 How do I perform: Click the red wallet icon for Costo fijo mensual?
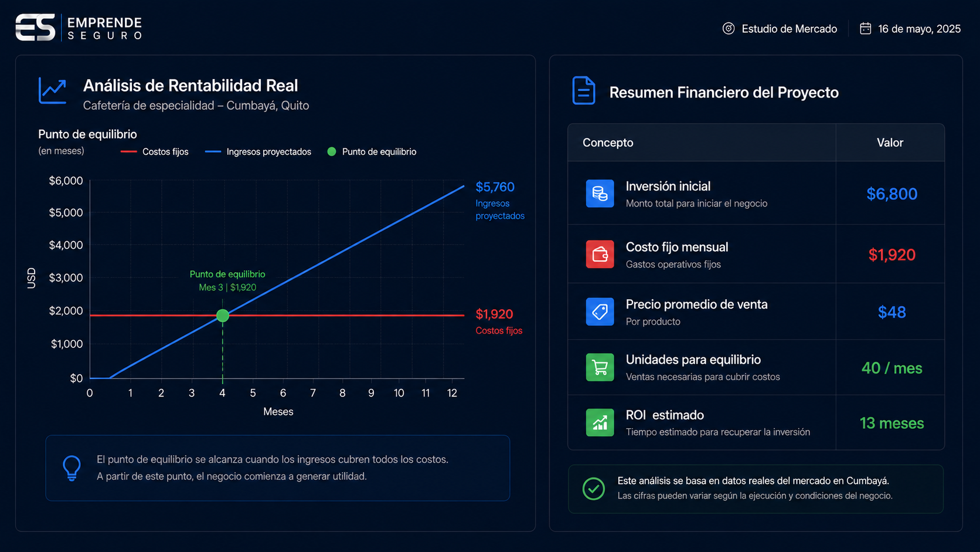click(x=600, y=255)
